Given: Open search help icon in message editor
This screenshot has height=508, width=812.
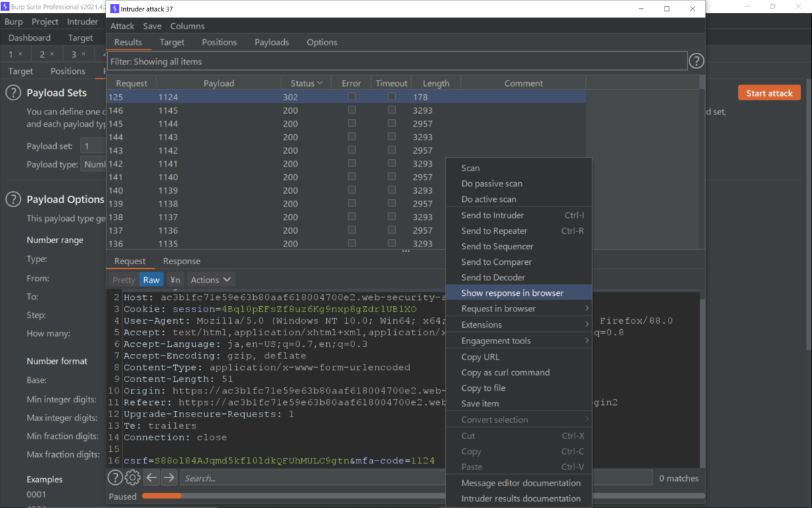Looking at the screenshot, I should [116, 478].
